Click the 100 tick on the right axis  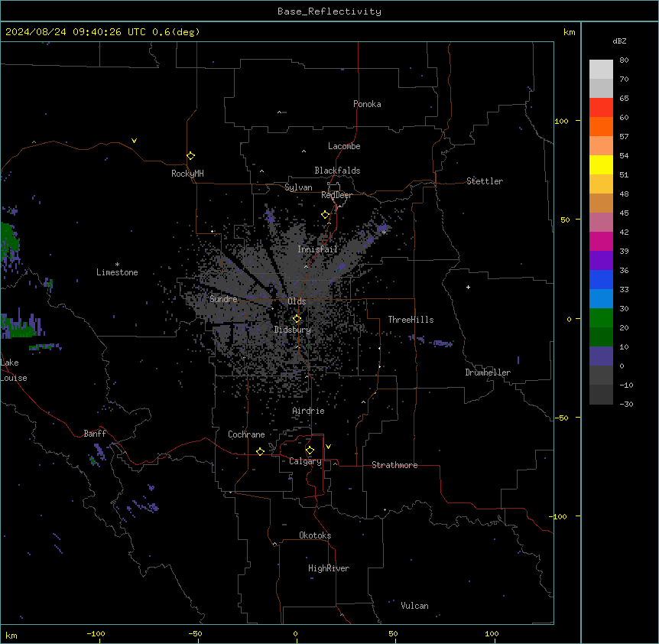point(561,121)
